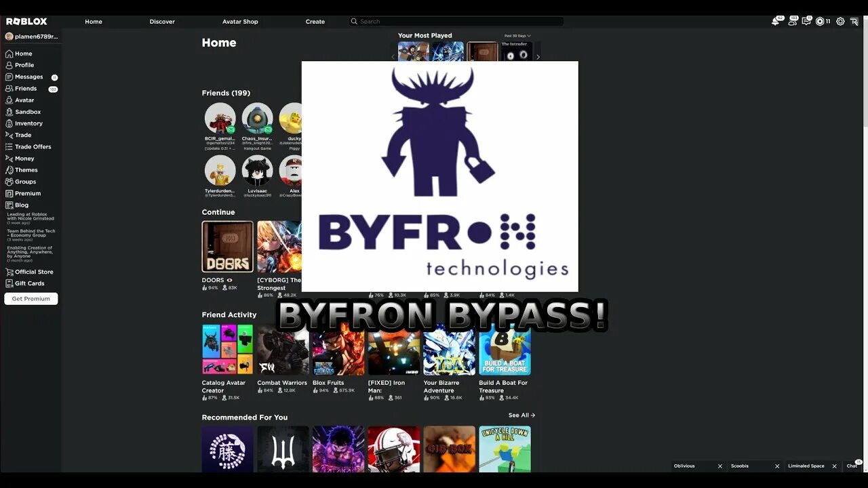The image size is (868, 488).
Task: Open FIXED Iron Man game thumbnail
Action: pyautogui.click(x=394, y=350)
